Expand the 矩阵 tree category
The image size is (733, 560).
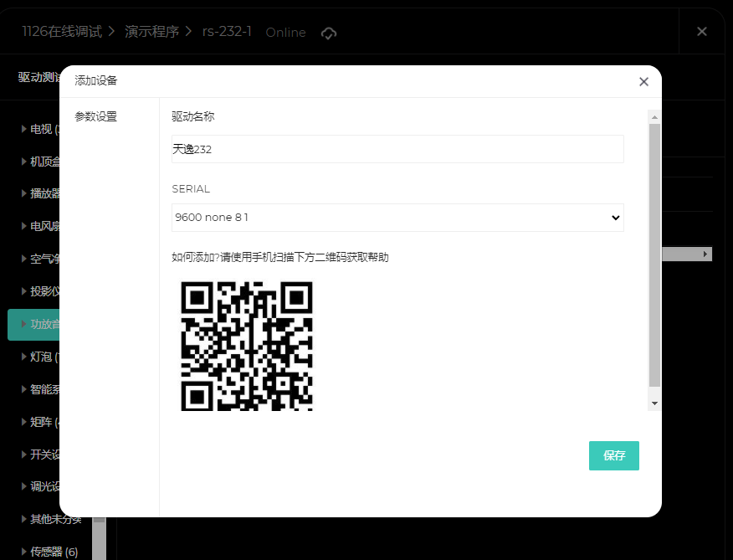click(x=23, y=422)
